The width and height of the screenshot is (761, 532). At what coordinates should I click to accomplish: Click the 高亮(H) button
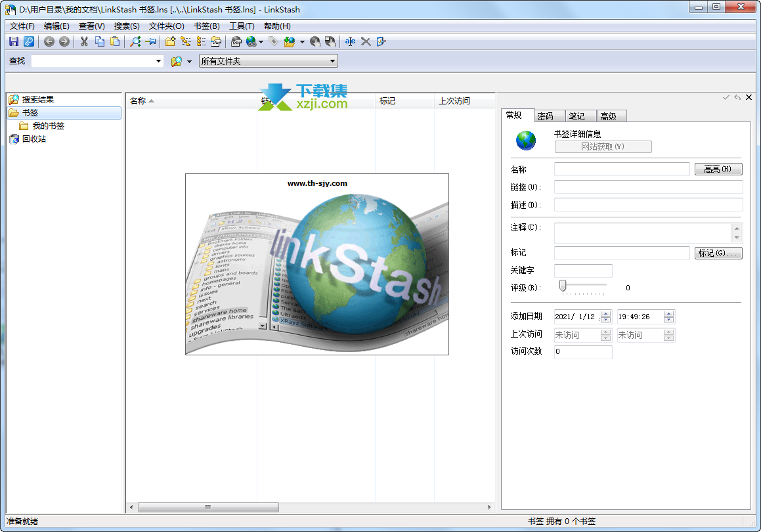point(718,169)
